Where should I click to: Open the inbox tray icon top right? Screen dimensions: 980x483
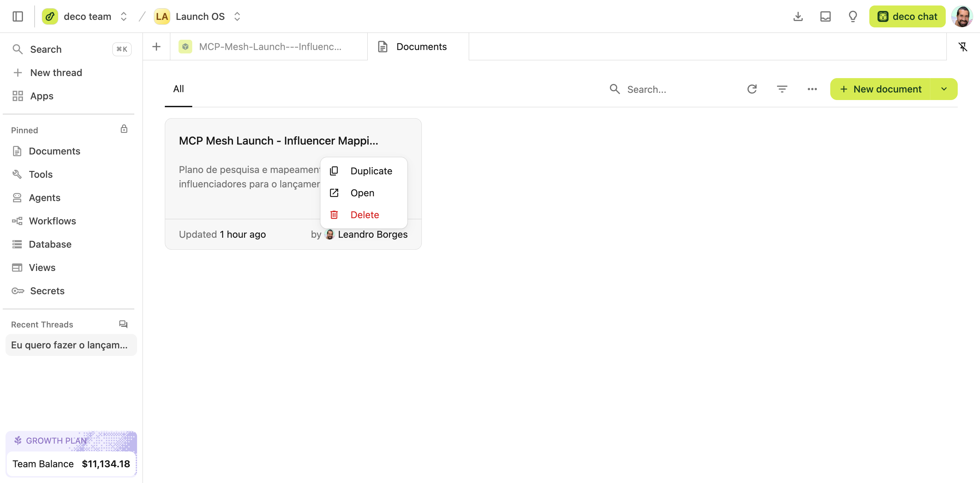click(825, 16)
